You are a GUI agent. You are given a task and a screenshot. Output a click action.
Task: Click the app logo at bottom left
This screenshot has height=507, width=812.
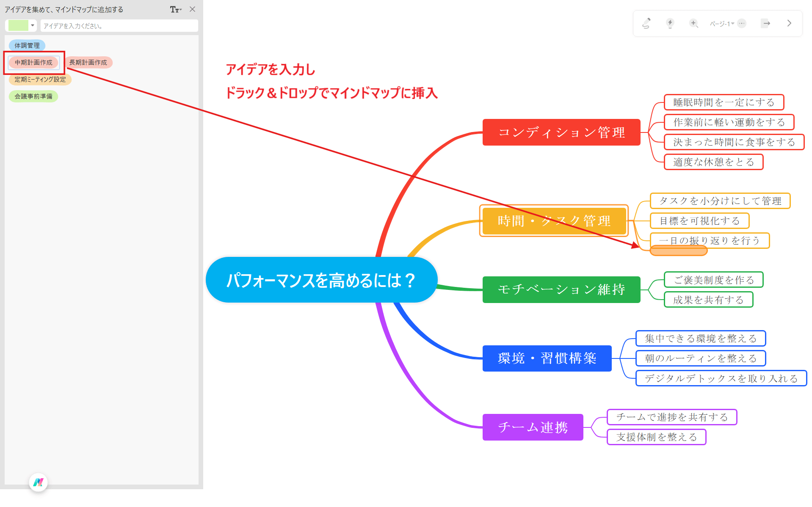click(38, 482)
